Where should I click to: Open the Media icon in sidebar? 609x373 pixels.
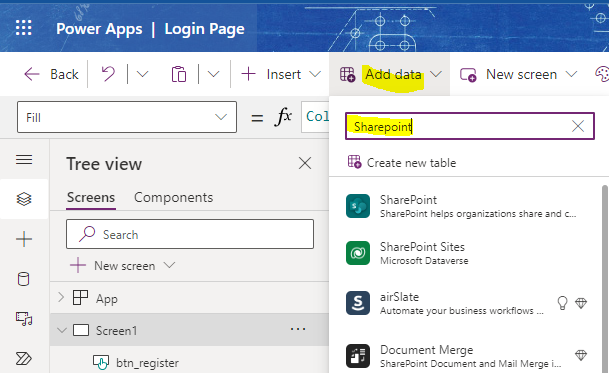pos(24,319)
